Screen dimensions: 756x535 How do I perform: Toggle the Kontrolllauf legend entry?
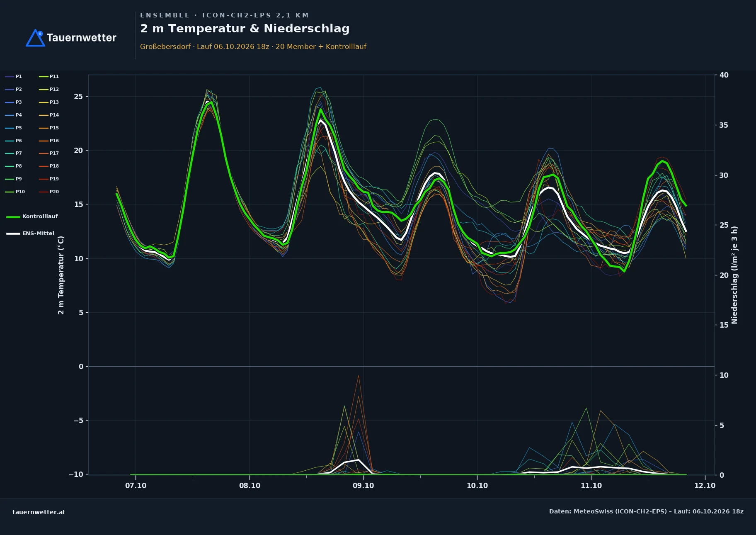point(32,216)
